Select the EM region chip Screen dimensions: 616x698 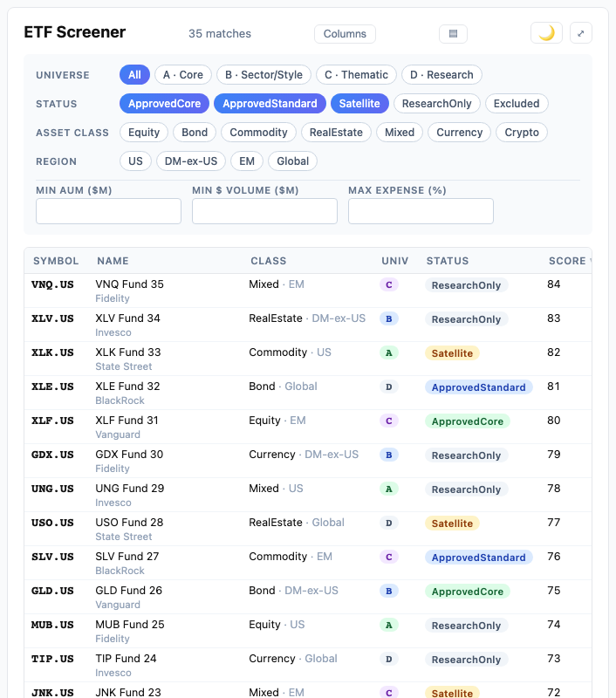[x=247, y=161]
